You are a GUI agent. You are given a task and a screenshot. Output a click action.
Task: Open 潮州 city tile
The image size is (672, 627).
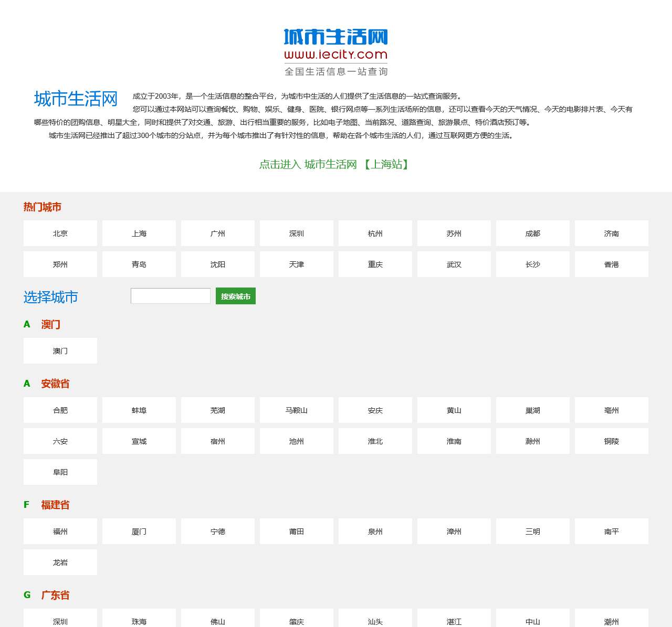coord(612,618)
